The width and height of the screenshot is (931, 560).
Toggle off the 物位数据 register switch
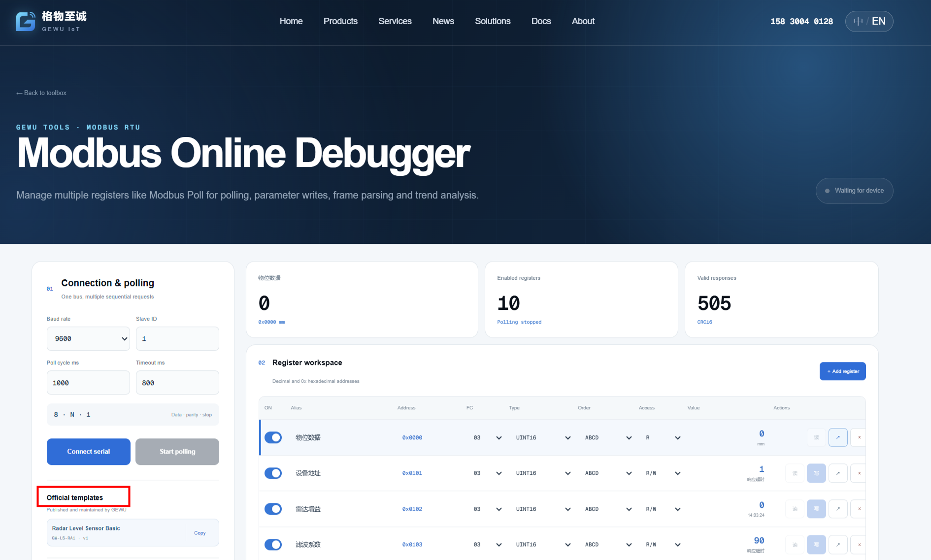pyautogui.click(x=273, y=437)
